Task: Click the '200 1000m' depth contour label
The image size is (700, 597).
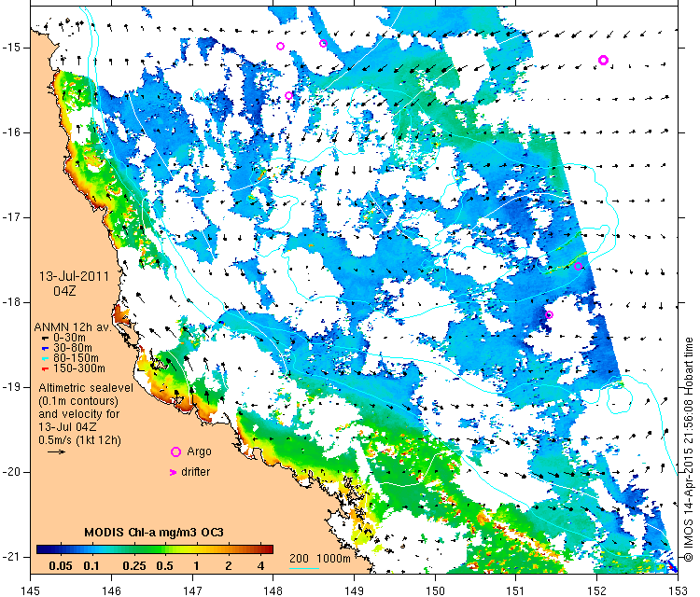Action: (319, 559)
